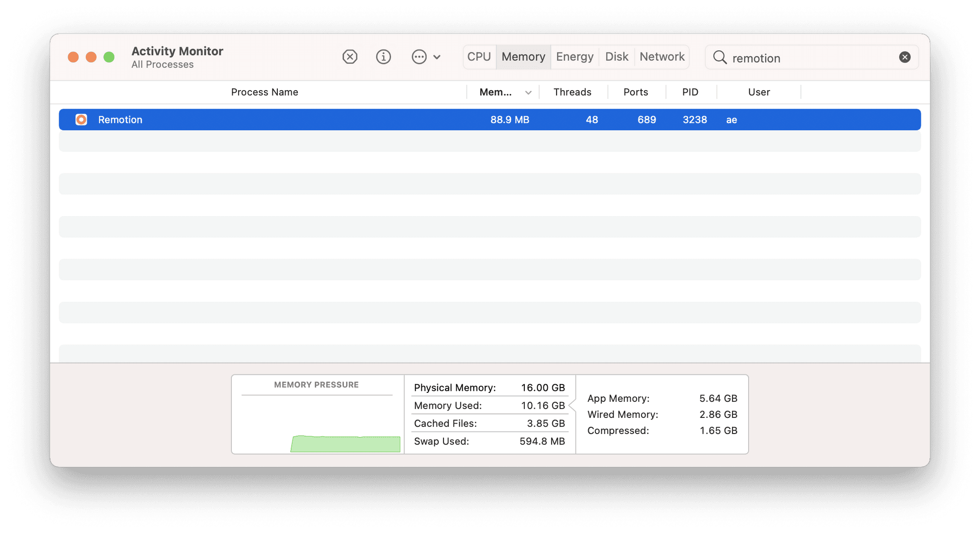Click the stop process X icon

pyautogui.click(x=350, y=57)
